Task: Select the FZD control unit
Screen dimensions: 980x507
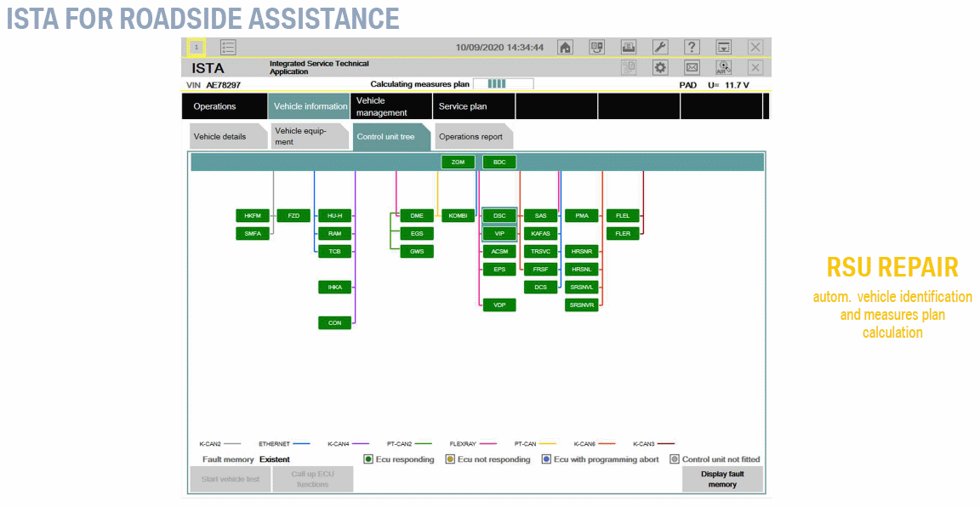Action: [293, 216]
